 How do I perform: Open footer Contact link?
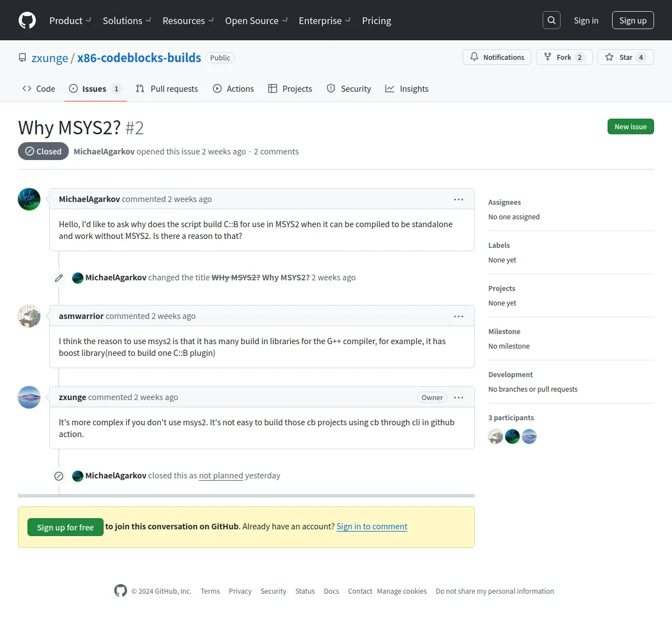point(360,591)
